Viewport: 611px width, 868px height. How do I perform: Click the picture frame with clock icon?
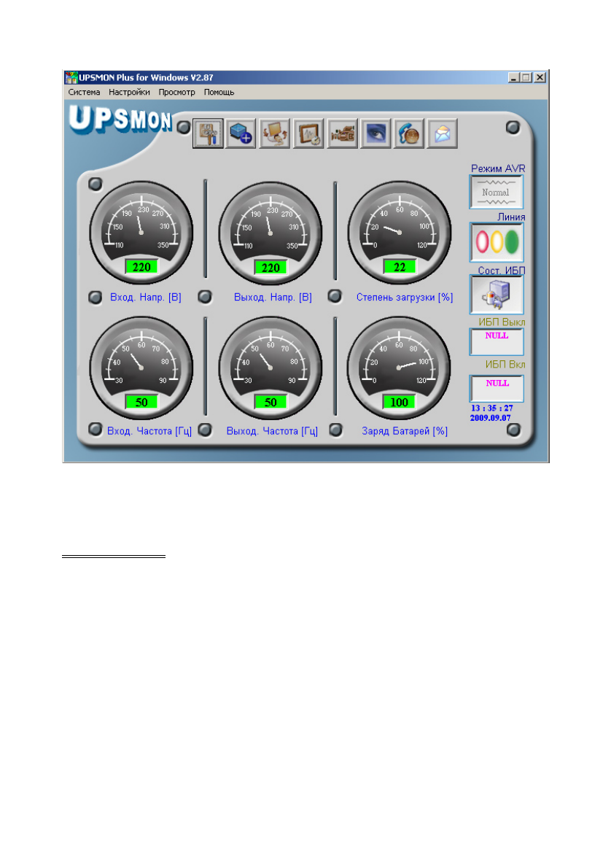pyautogui.click(x=308, y=134)
